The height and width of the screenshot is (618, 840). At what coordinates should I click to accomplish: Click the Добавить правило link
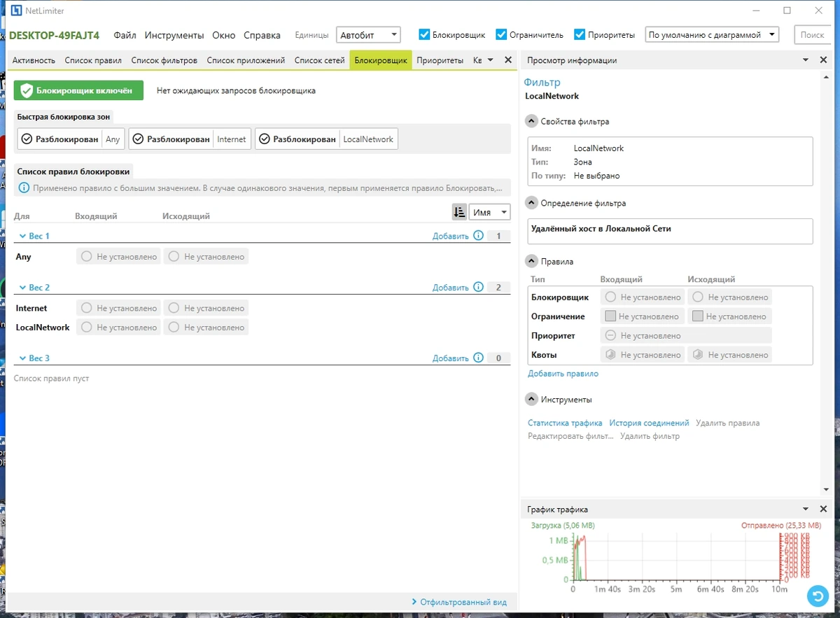coord(563,374)
